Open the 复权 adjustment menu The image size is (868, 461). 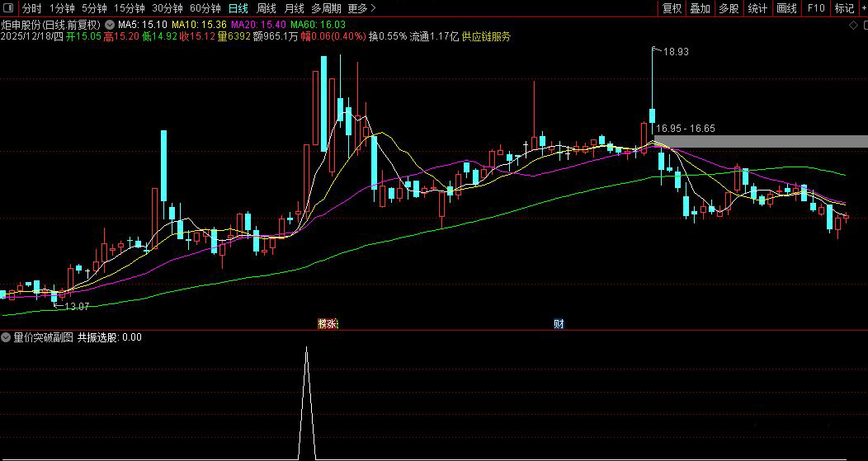672,8
